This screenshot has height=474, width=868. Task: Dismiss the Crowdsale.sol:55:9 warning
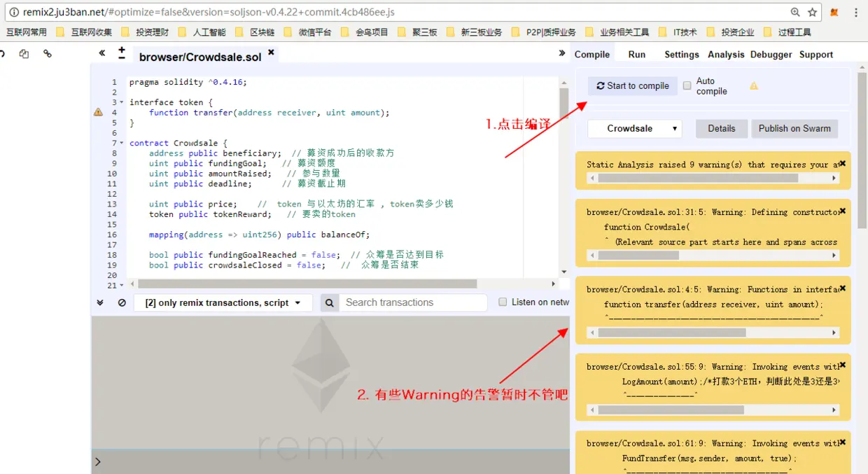[843, 365]
